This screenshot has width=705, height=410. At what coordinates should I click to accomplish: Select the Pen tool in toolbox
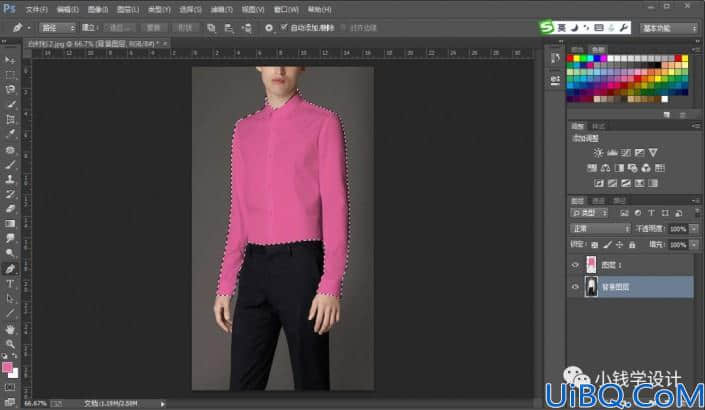click(x=10, y=269)
